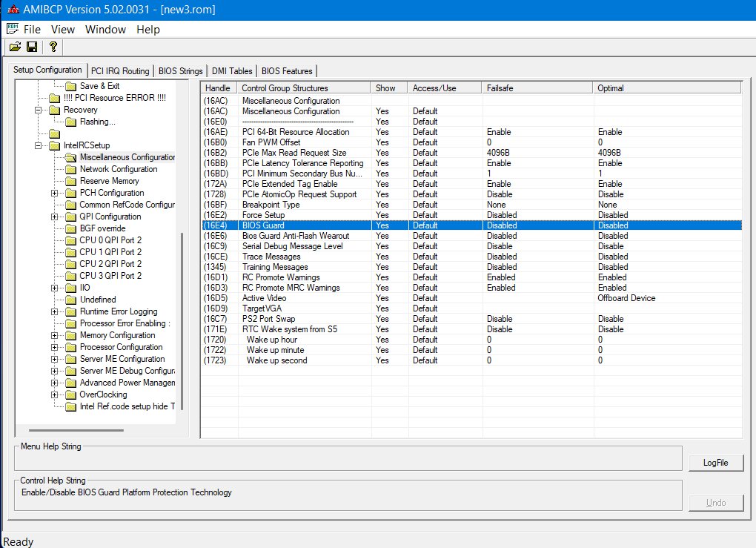
Task: Click the 4096B Failsafe value cell
Action: [x=537, y=153]
